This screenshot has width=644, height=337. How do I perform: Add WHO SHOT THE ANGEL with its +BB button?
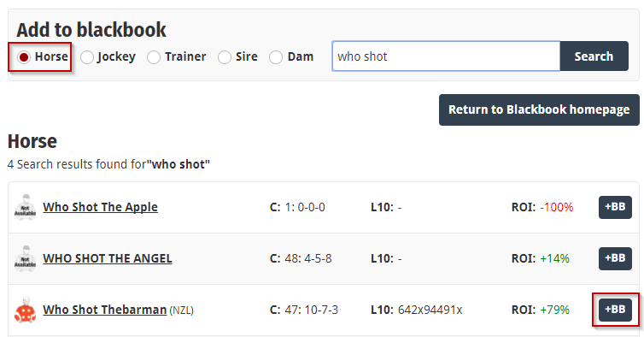615,258
